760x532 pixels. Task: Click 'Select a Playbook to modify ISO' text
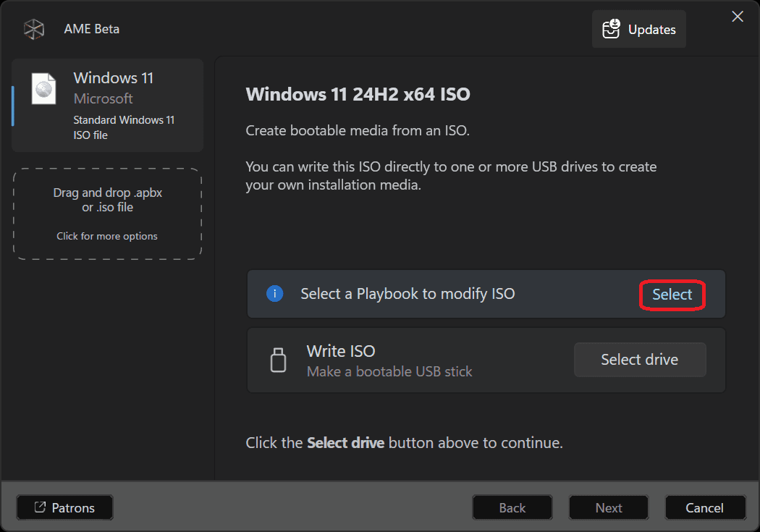pos(408,294)
